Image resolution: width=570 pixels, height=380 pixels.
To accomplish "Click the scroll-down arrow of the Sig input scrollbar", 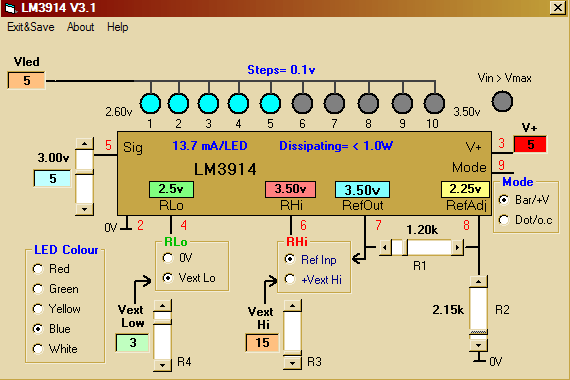I will click(84, 209).
